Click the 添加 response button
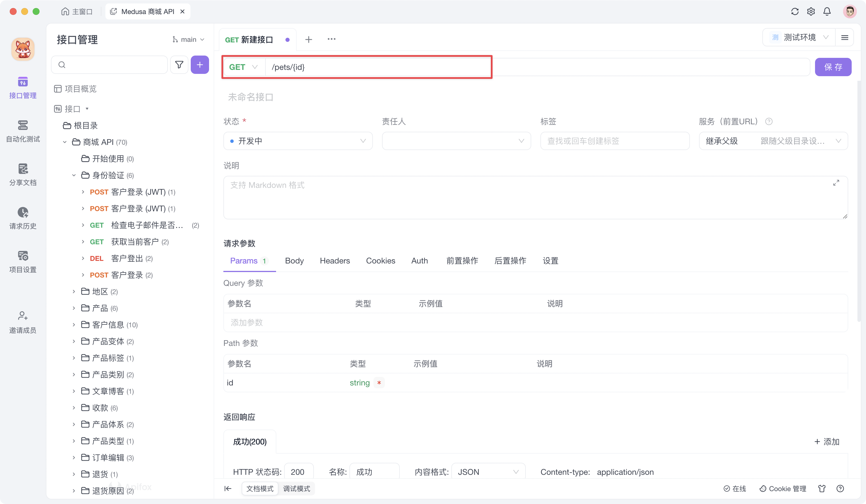The image size is (866, 504). point(826,442)
